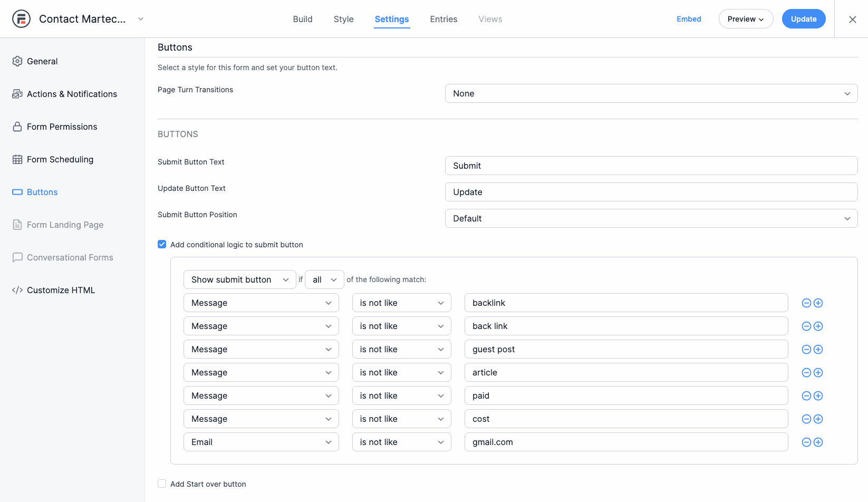Remove the 'guest post' condition row
Viewport: 868px width, 502px height.
pyautogui.click(x=806, y=350)
